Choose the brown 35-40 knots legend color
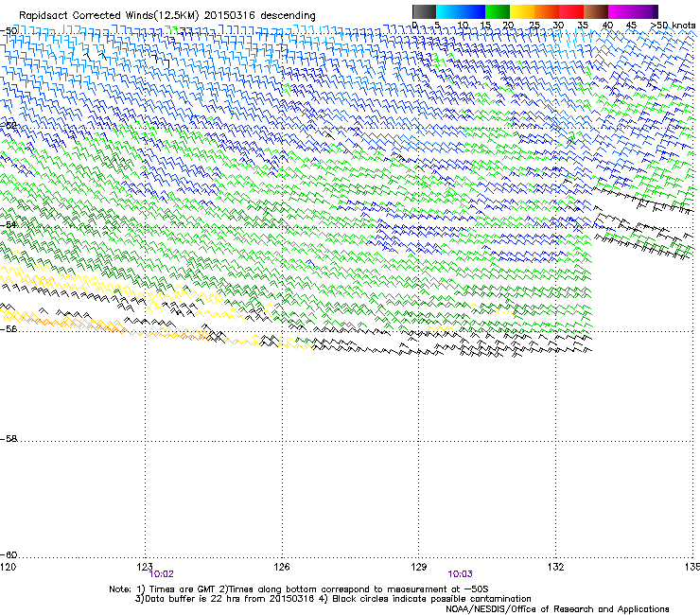 coord(596,11)
